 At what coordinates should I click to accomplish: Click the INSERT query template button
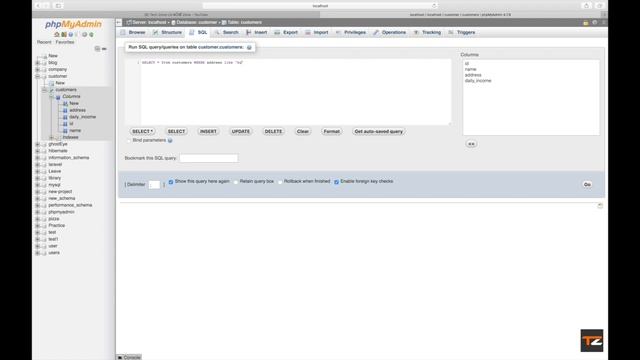click(208, 131)
